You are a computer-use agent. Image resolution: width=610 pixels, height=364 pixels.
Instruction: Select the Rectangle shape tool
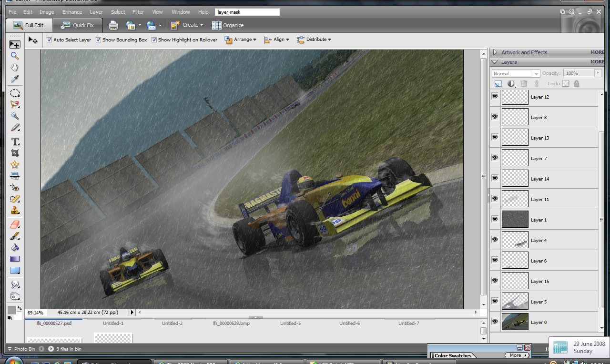(x=15, y=270)
